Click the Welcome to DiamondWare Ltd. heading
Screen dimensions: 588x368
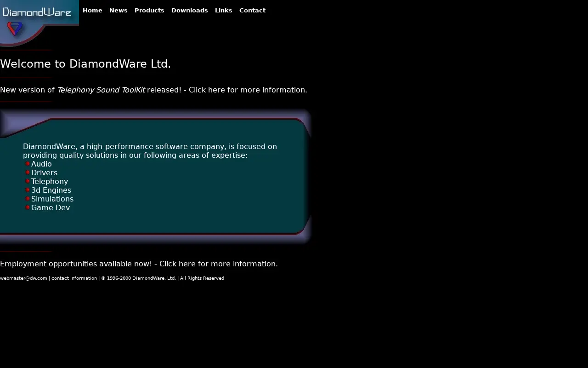click(x=85, y=64)
